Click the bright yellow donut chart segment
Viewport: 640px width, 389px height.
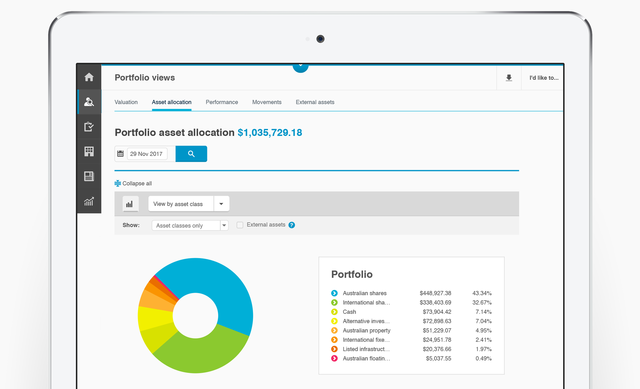pyautogui.click(x=155, y=318)
